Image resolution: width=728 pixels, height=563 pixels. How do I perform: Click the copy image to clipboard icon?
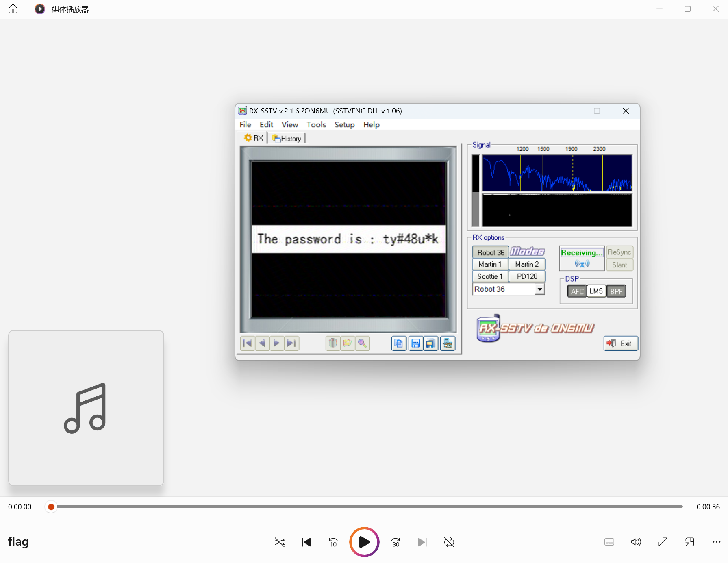pos(399,343)
